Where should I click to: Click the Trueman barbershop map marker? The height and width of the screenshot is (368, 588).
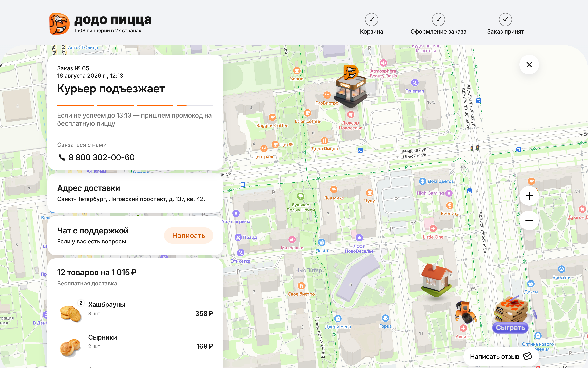(415, 83)
